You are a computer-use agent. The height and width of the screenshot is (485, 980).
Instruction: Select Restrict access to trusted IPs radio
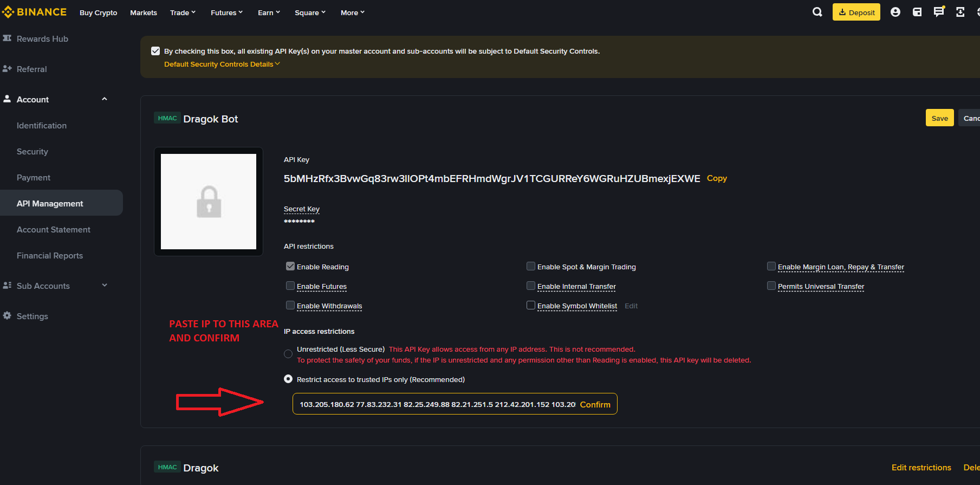(288, 379)
